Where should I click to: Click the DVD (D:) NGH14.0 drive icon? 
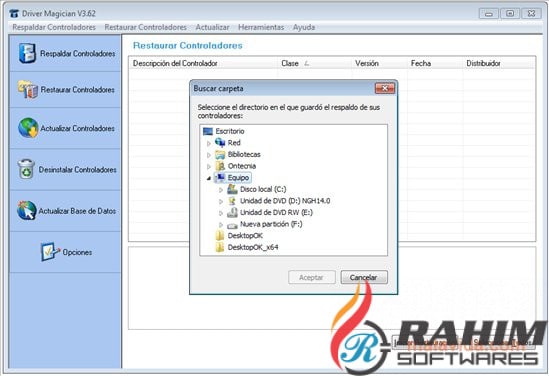232,201
